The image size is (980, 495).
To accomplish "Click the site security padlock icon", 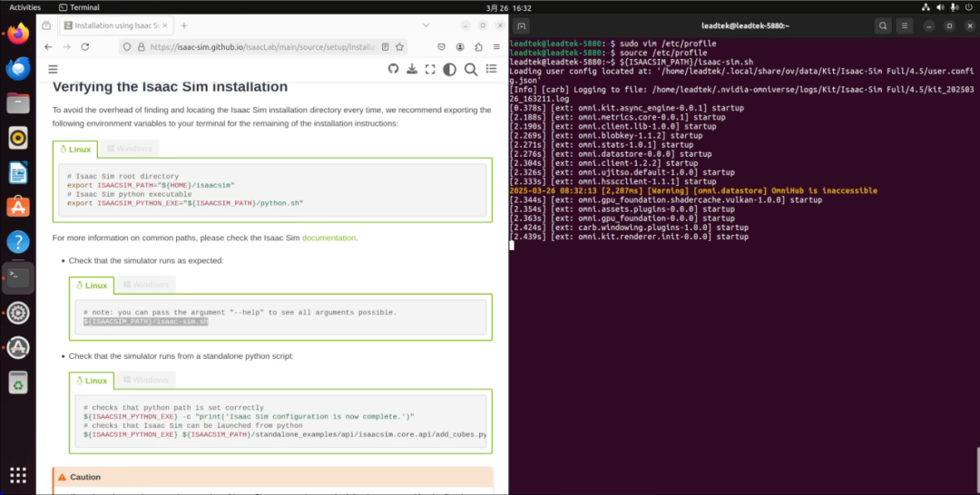I will [142, 47].
